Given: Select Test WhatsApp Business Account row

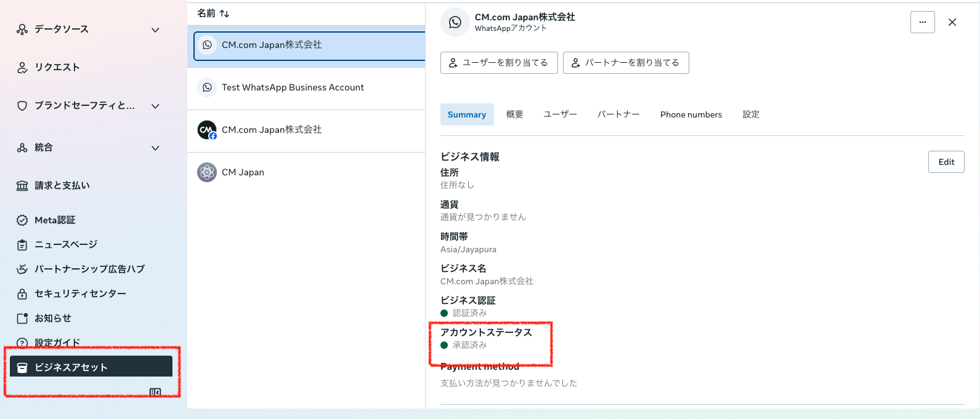Looking at the screenshot, I should point(306,87).
